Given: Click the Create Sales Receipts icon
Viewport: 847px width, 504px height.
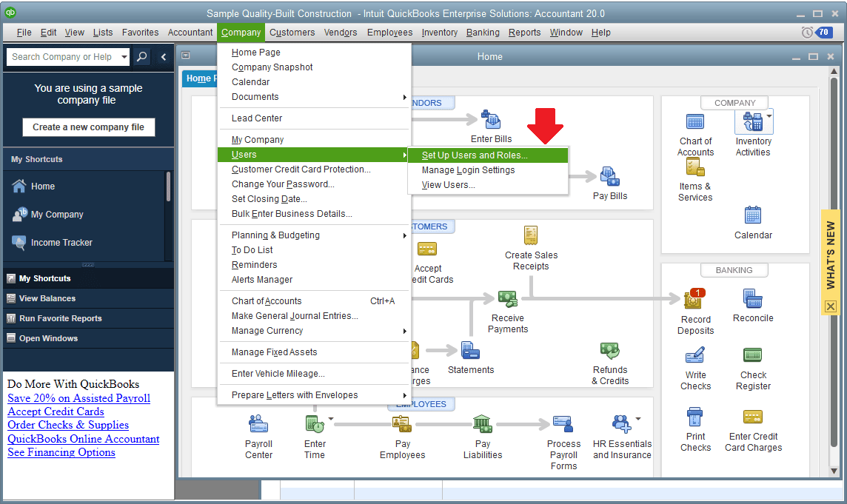Looking at the screenshot, I should 530,235.
